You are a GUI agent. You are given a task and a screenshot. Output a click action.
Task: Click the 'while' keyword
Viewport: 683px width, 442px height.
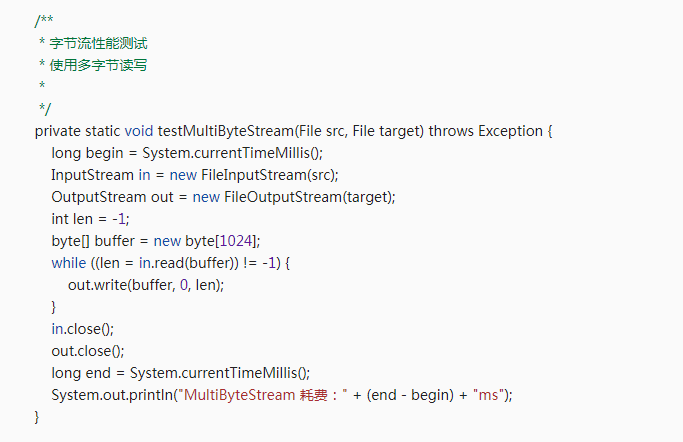coord(69,262)
